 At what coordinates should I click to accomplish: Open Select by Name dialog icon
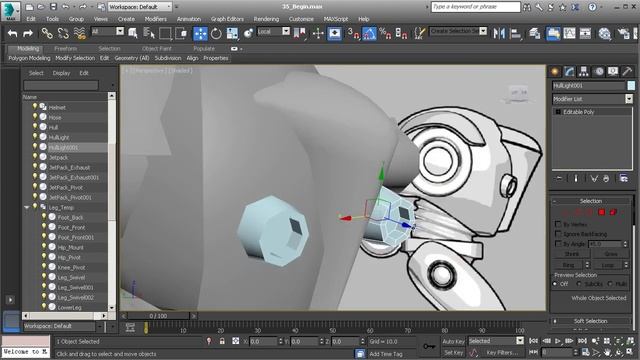pyautogui.click(x=149, y=33)
